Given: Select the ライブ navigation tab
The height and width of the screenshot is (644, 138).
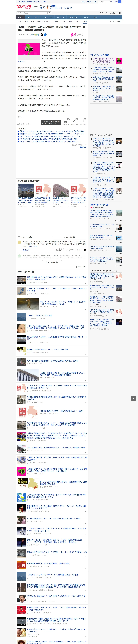Looking at the screenshot, I should coord(37,17).
